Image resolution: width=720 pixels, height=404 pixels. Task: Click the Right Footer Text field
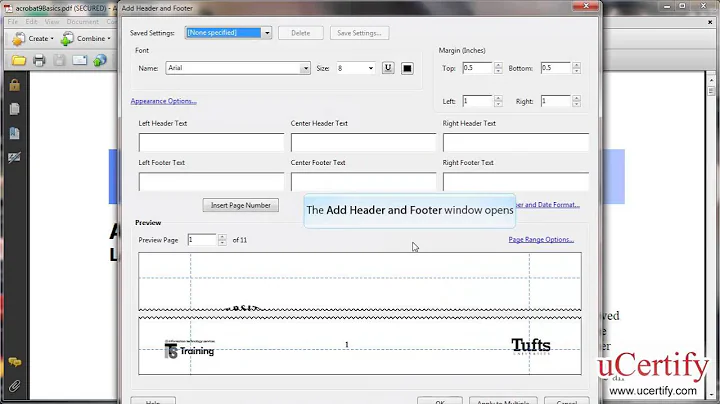516,181
